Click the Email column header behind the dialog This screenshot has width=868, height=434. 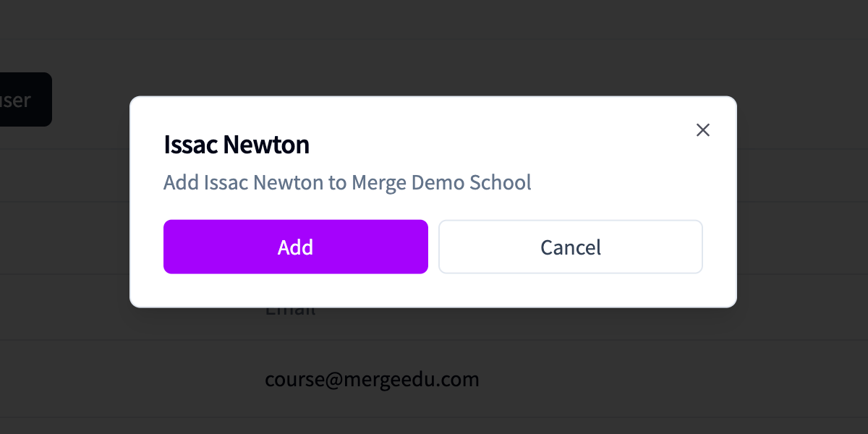pos(290,310)
